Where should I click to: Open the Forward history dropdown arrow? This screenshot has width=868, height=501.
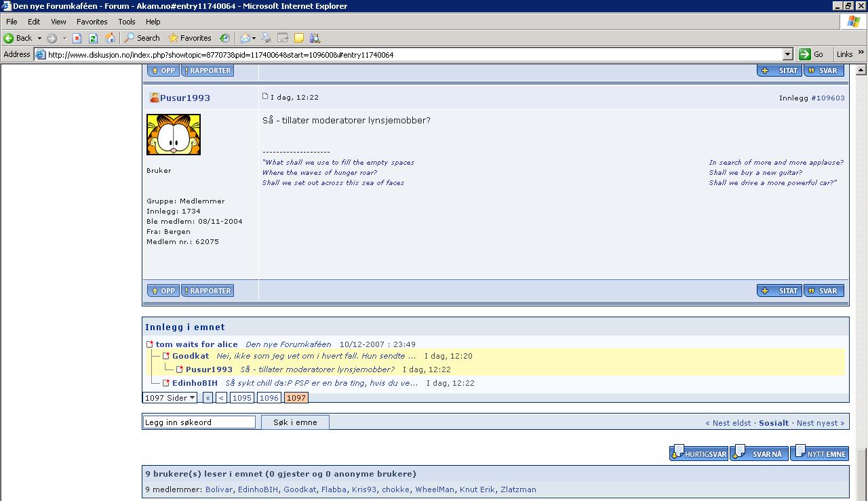pyautogui.click(x=64, y=38)
